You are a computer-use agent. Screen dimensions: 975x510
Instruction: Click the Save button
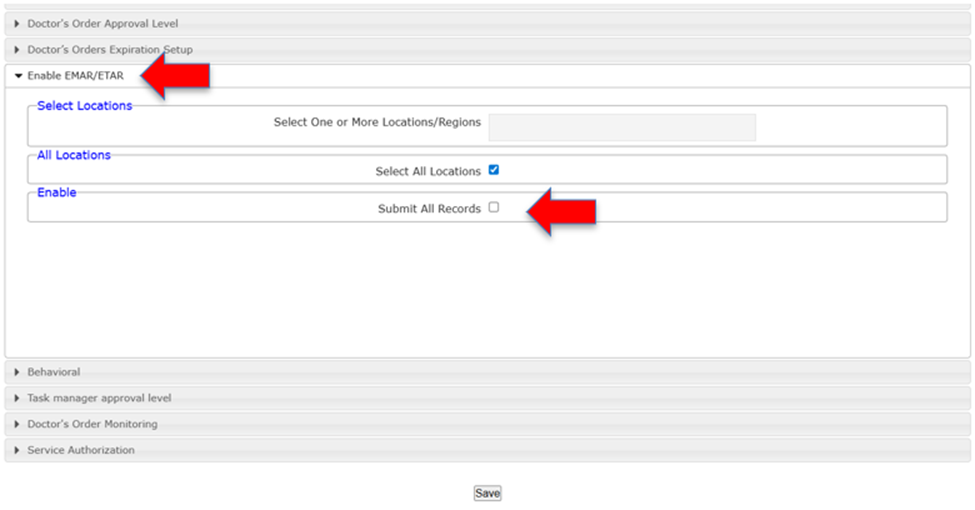[x=488, y=493]
